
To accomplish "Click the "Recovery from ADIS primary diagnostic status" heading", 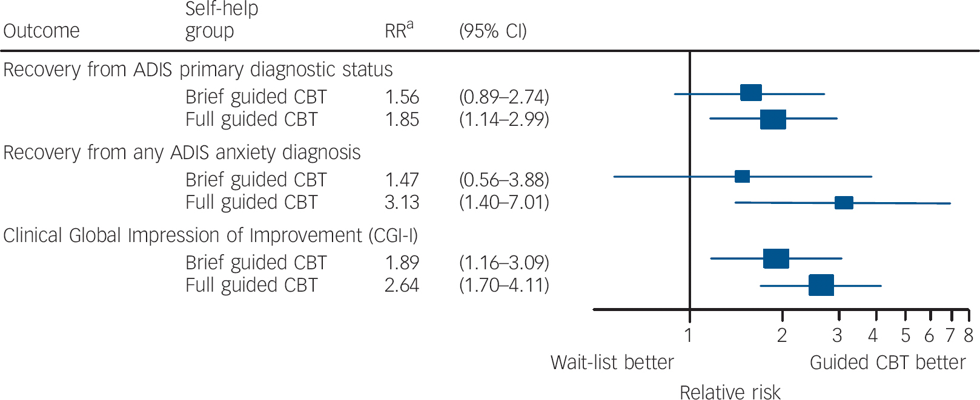I will coord(197,70).
